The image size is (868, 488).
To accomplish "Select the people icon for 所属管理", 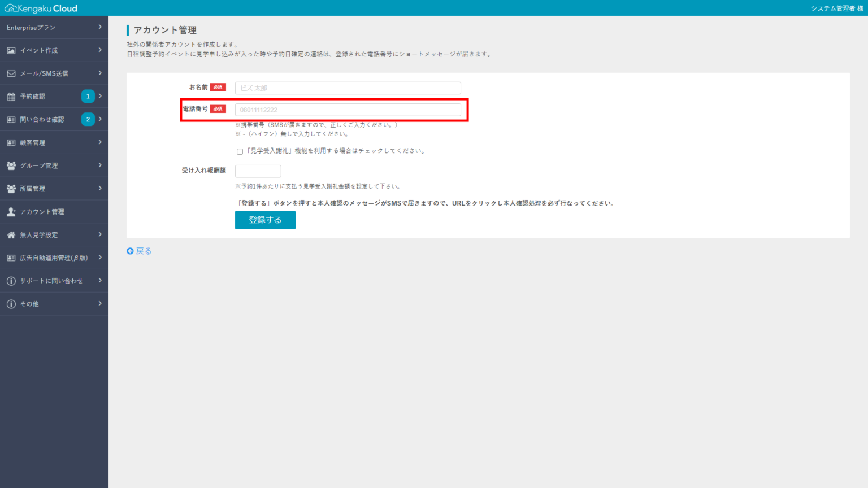I will pos(10,188).
